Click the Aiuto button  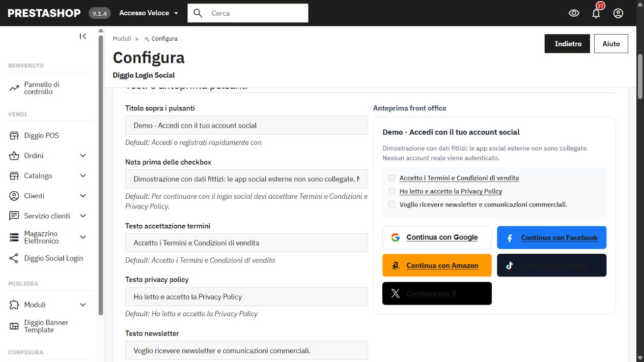(611, 44)
